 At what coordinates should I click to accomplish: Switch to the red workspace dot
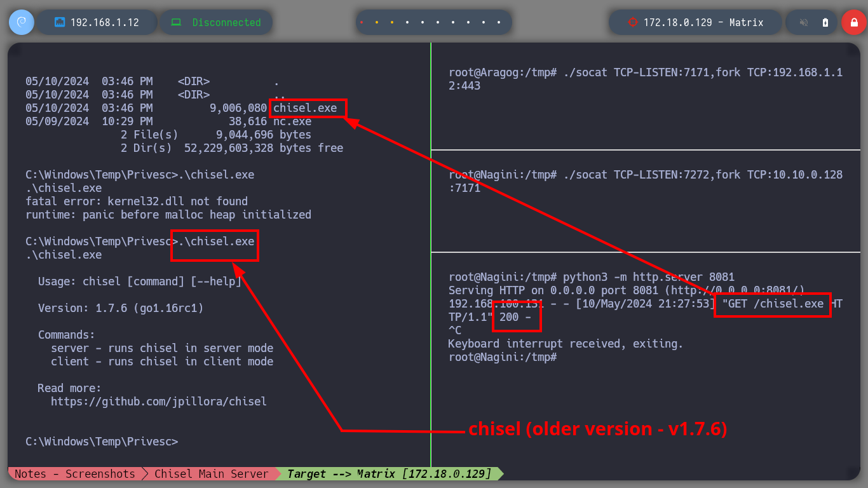[x=362, y=22]
